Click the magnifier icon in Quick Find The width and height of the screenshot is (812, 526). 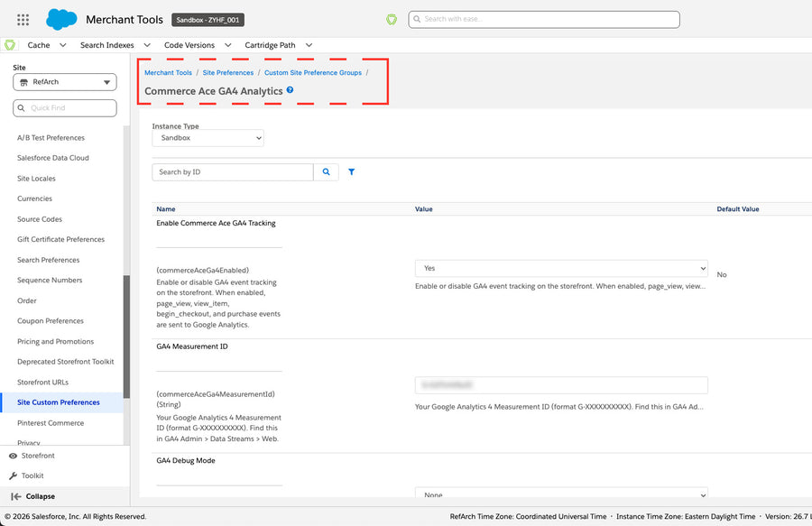[22, 107]
